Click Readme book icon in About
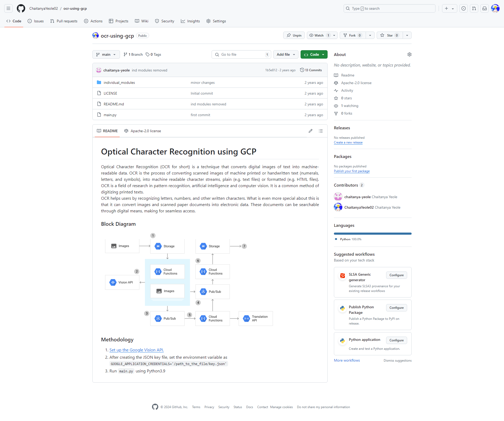504x421 pixels. (336, 75)
